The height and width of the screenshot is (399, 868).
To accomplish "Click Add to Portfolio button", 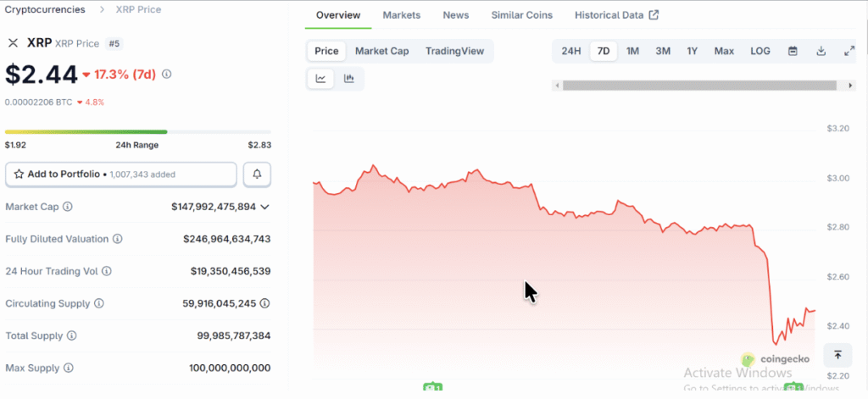I will pyautogui.click(x=120, y=174).
